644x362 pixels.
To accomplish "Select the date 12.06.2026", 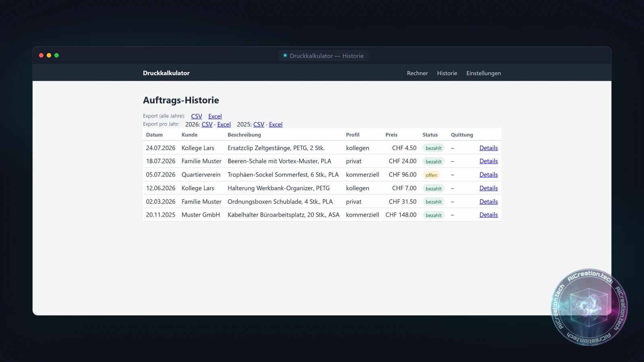I will (x=161, y=188).
